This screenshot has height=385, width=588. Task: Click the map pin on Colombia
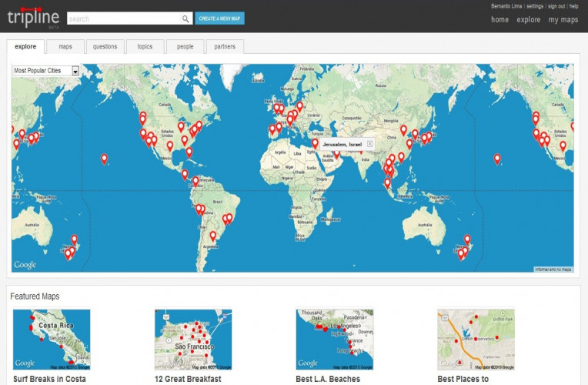click(195, 181)
